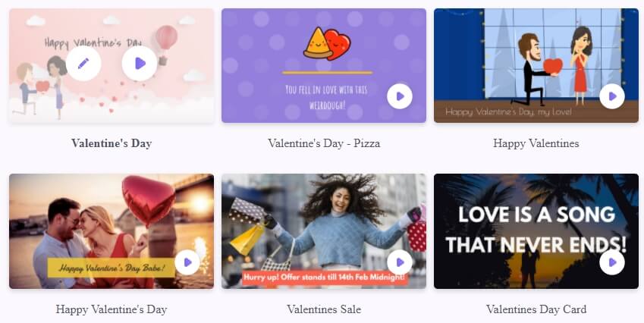Select the Love Is A Song thumbnail

pyautogui.click(x=536, y=231)
